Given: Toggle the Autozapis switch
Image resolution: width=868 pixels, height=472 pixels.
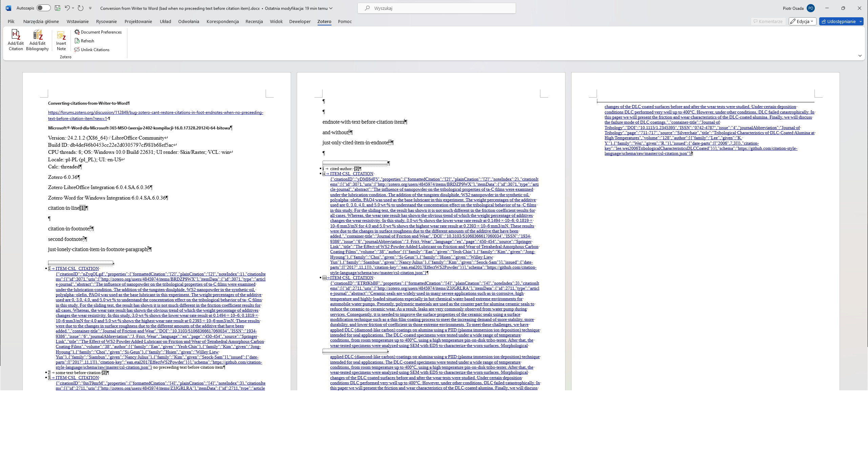Looking at the screenshot, I should (x=43, y=8).
